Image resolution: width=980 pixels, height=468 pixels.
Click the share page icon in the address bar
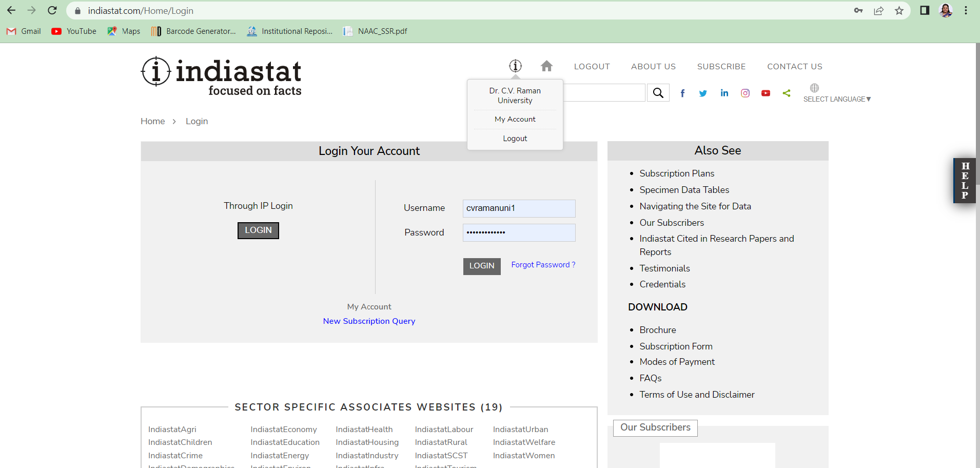point(879,10)
